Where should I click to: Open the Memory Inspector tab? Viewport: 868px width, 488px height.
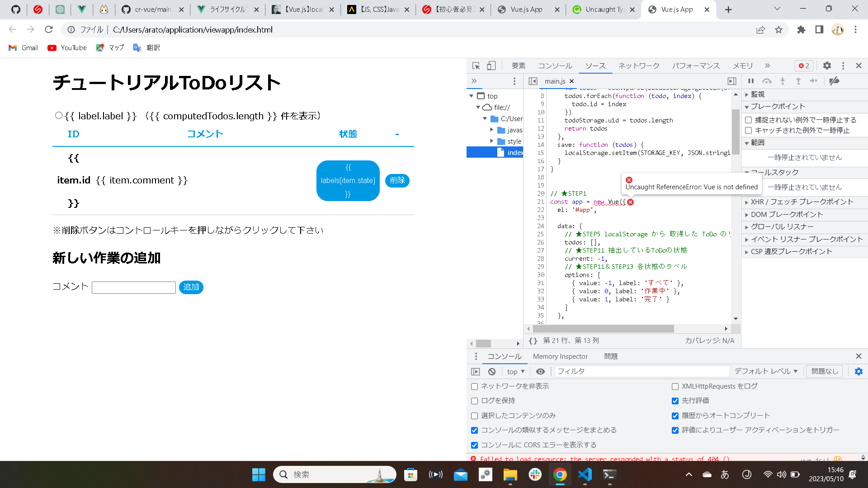pos(560,357)
